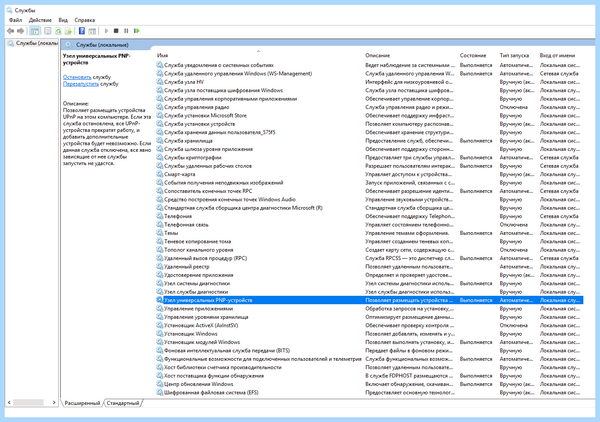Select the Служба шлюза уровня приложения row
Viewport: 600px width, 422px height.
point(369,149)
